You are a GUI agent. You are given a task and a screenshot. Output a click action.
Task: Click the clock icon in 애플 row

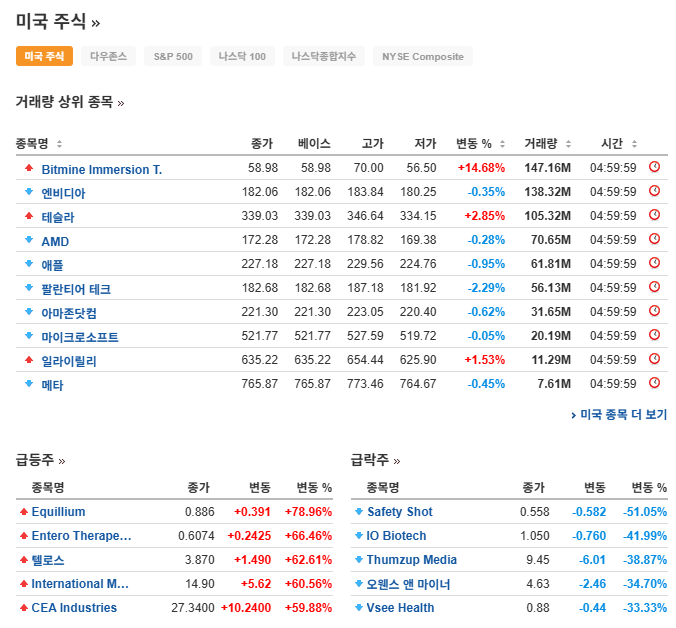click(x=654, y=263)
